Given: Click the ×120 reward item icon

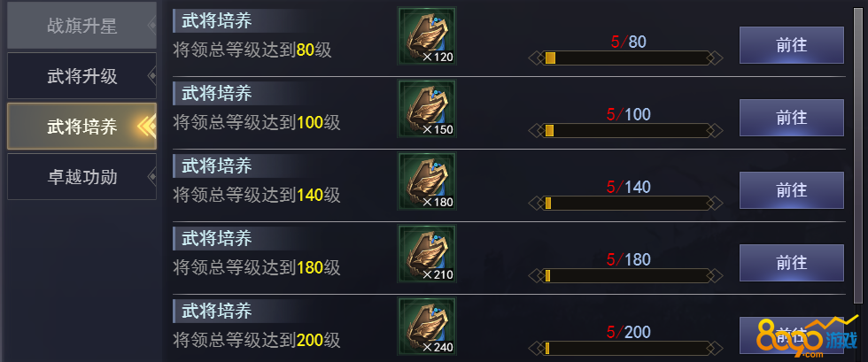Looking at the screenshot, I should pos(426,36).
